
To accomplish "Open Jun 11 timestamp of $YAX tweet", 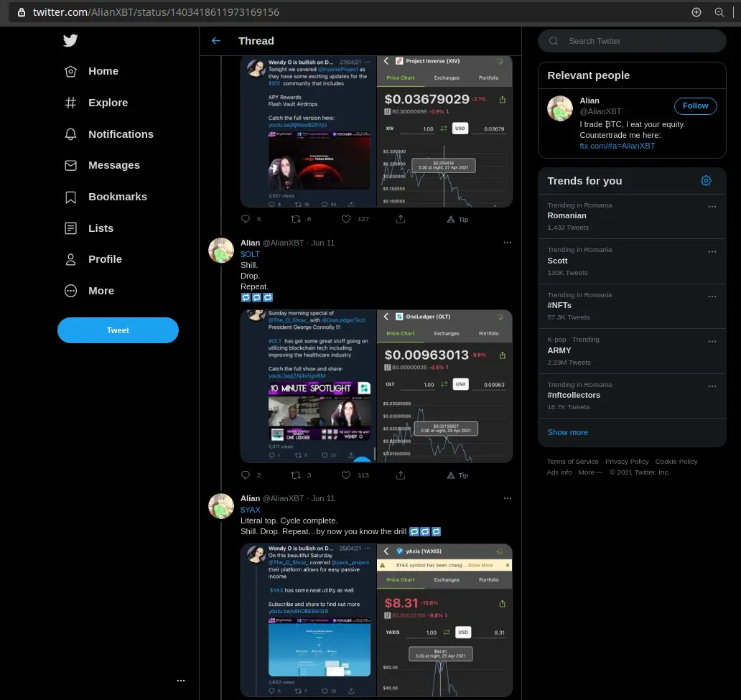I will [x=323, y=499].
